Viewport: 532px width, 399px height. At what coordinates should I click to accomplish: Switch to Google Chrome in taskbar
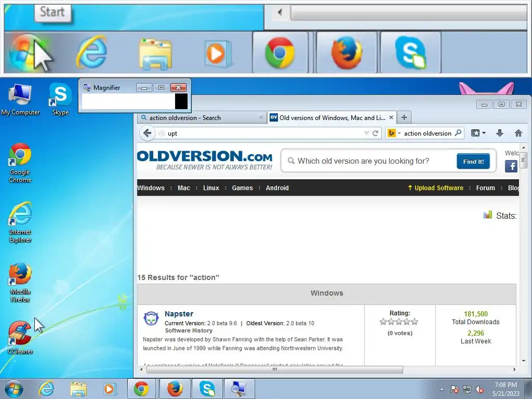pyautogui.click(x=141, y=389)
